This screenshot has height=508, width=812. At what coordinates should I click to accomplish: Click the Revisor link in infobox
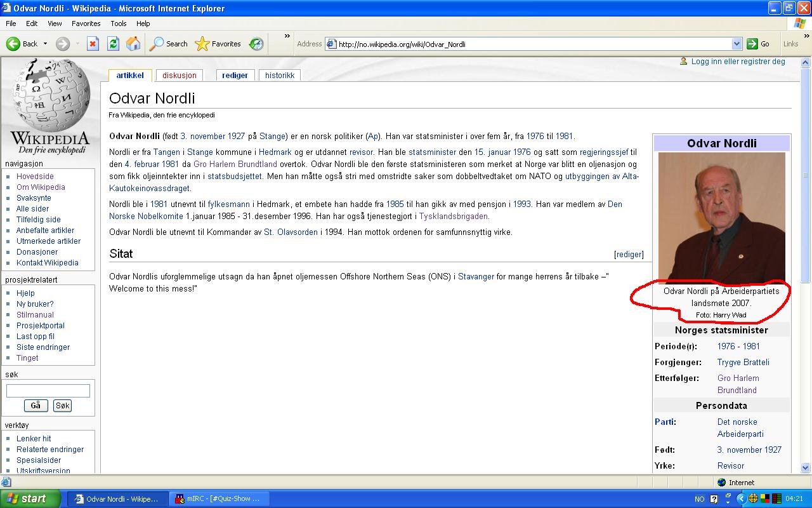tap(731, 465)
